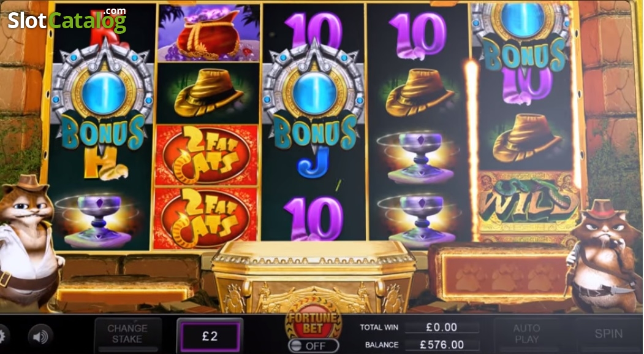Open settings gear at bottom left
The width and height of the screenshot is (644, 354).
[x=3, y=336]
